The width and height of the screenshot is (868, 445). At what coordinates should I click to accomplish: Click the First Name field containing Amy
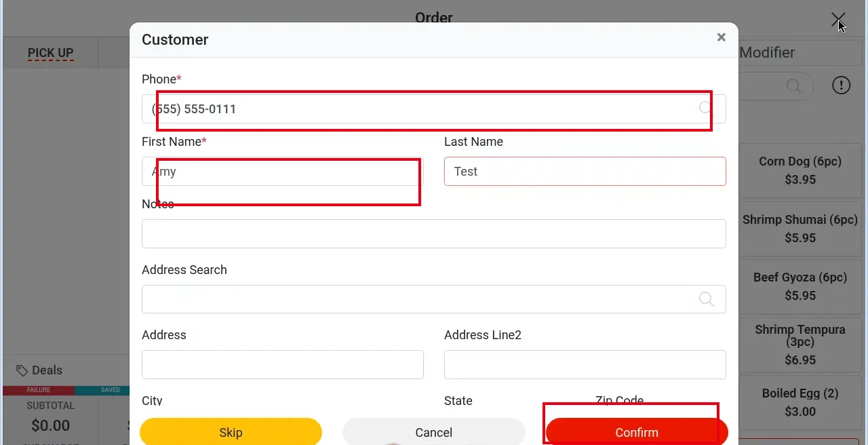pos(283,172)
